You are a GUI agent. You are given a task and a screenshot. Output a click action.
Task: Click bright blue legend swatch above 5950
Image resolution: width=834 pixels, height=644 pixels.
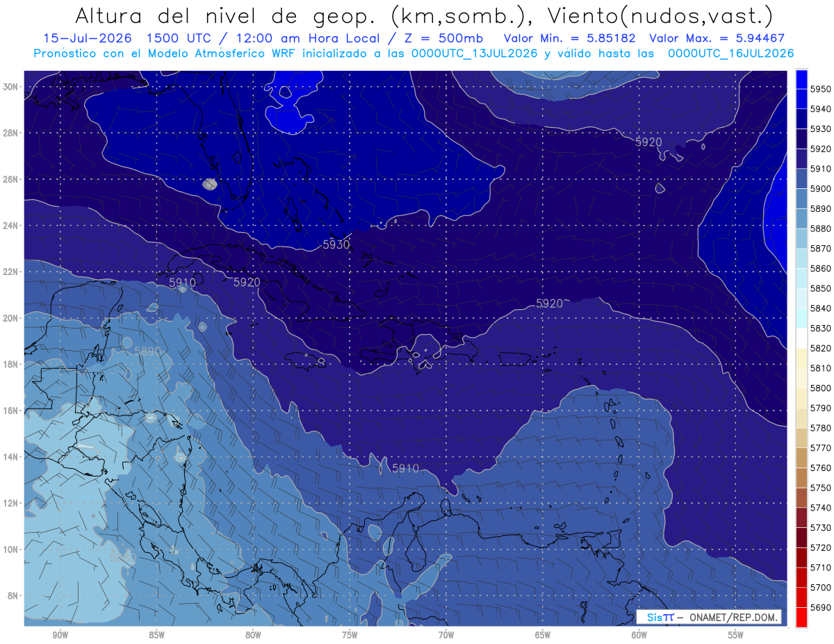click(x=801, y=79)
